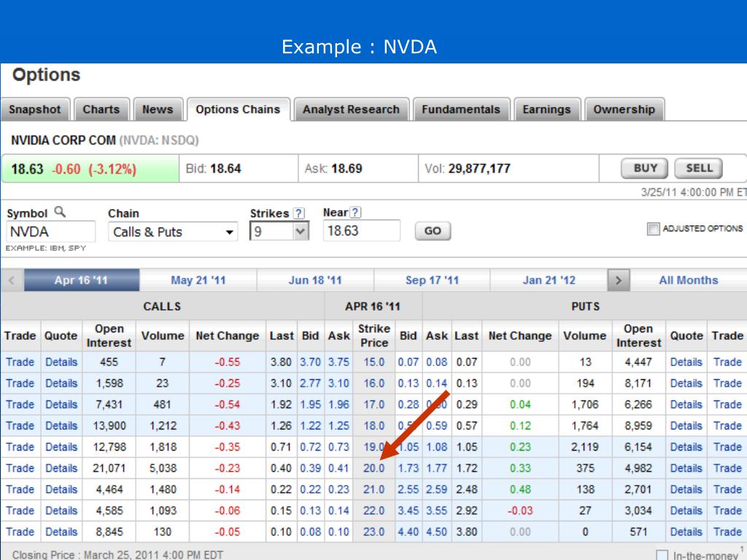The width and height of the screenshot is (747, 560).
Task: Select the Apr 16 '11 expiration
Action: [82, 280]
